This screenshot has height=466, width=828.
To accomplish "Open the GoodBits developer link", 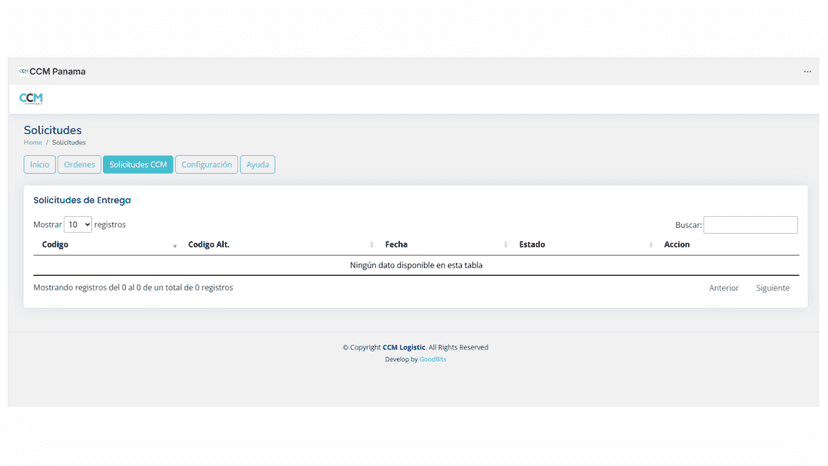I will (x=432, y=359).
